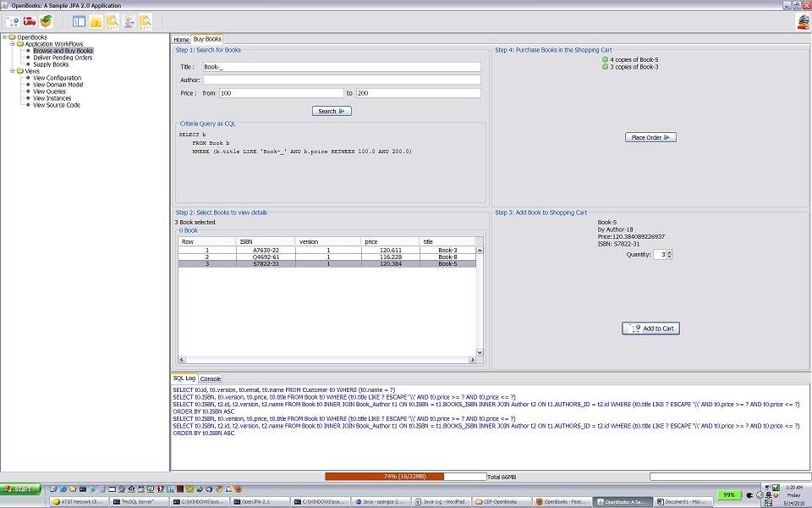
Task: Collapse the Application WorkFlows folder
Action: pos(13,44)
